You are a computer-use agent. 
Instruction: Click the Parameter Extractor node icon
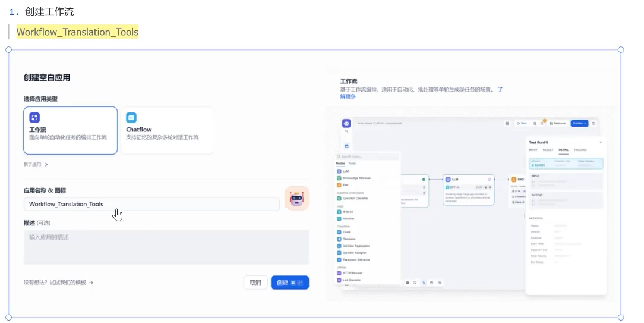click(339, 260)
